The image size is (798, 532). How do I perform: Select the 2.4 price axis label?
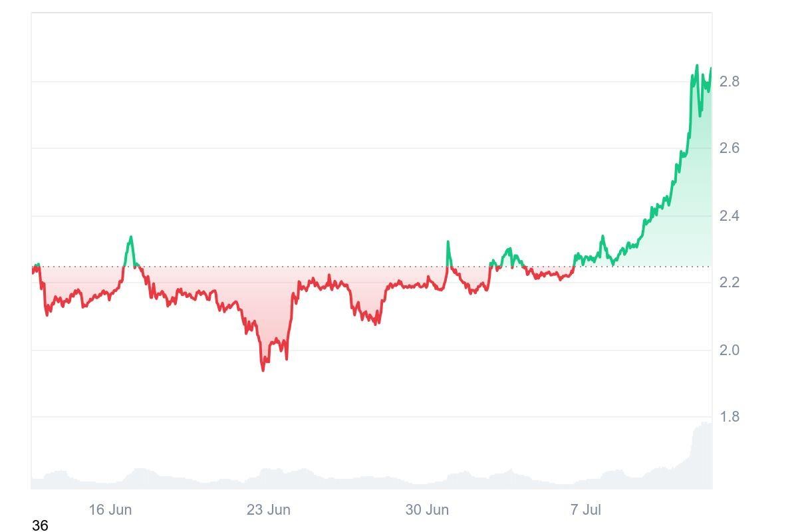(x=730, y=215)
